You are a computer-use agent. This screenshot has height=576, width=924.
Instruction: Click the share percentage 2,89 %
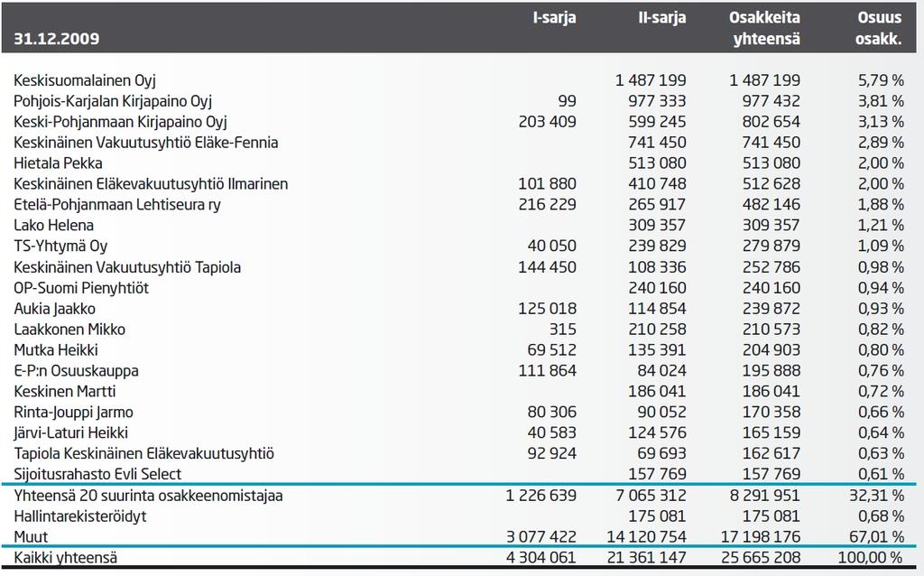pos(881,142)
